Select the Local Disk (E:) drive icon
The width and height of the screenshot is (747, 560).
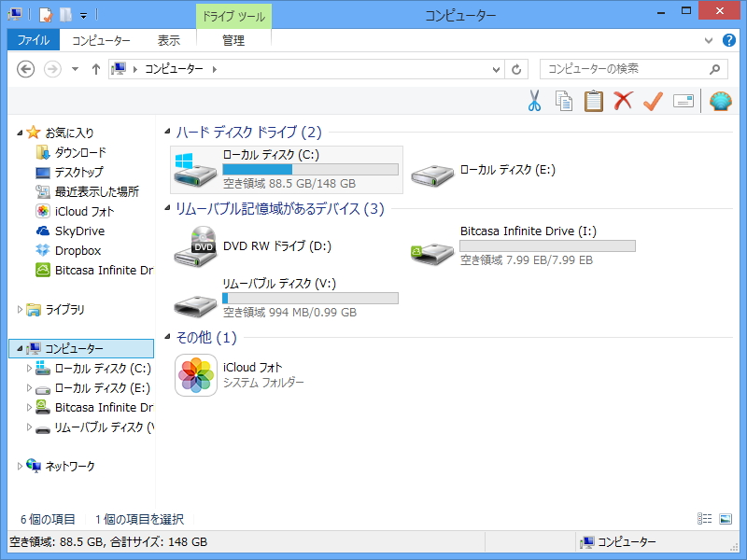432,175
